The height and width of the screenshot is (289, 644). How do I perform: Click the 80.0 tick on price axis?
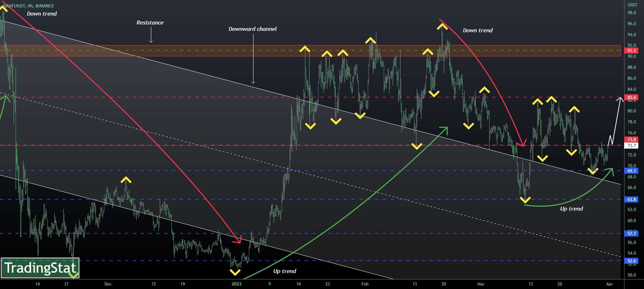pyautogui.click(x=632, y=111)
